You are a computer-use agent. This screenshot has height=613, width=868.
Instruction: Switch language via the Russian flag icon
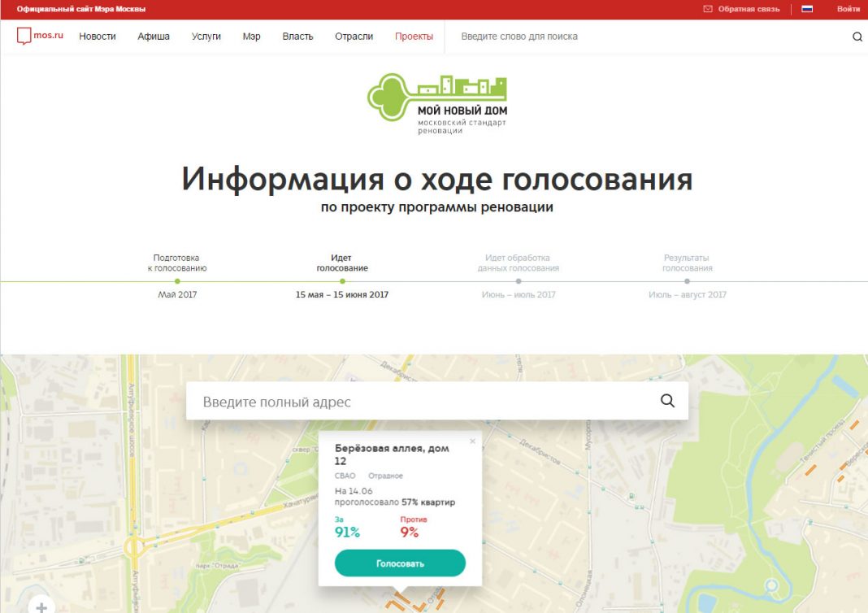[807, 9]
